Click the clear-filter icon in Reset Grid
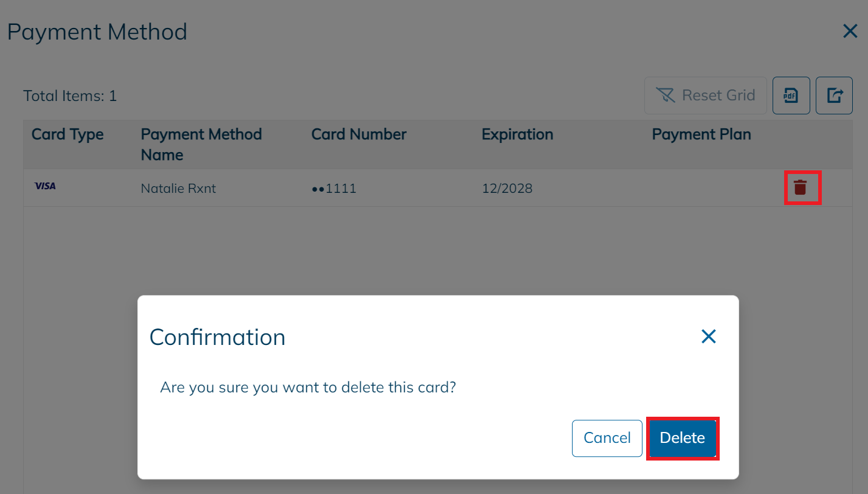Screen dimensions: 868x494 point(666,96)
